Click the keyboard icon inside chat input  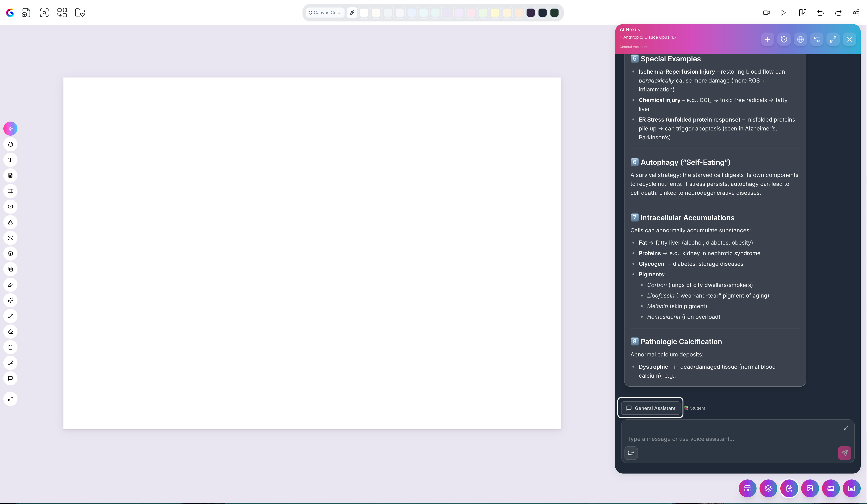(x=631, y=453)
